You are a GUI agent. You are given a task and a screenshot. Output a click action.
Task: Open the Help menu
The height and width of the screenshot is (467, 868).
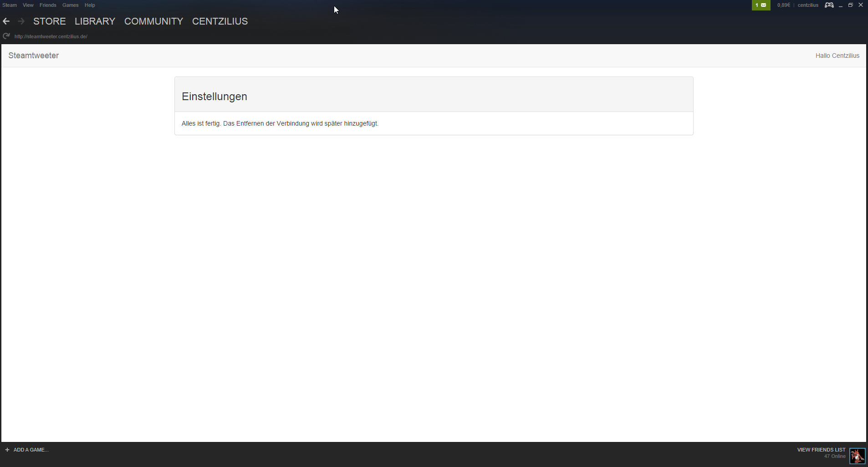(x=90, y=5)
